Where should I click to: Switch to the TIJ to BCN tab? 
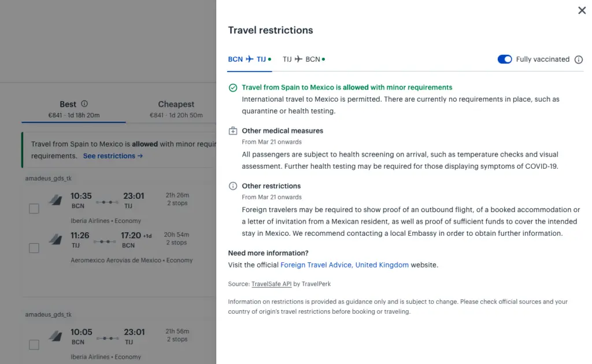pyautogui.click(x=303, y=60)
